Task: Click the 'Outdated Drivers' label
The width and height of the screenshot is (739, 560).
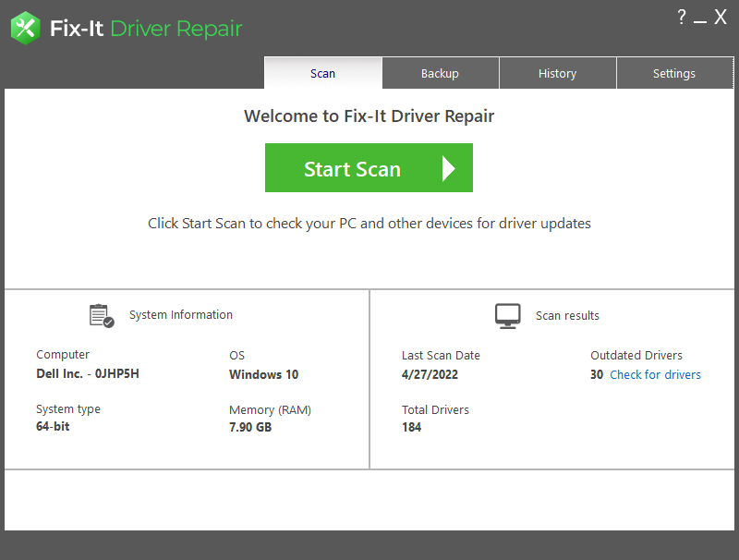Action: [636, 356]
